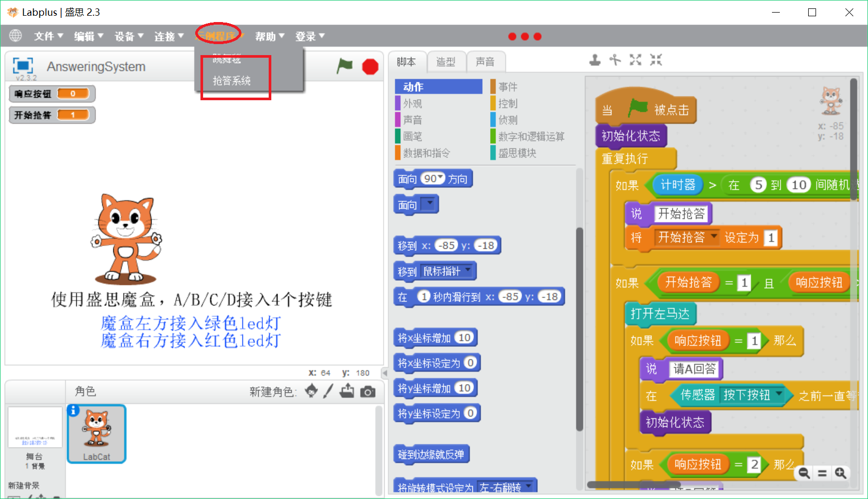Switch to the 造型 tab
This screenshot has height=499, width=868.
coord(446,62)
